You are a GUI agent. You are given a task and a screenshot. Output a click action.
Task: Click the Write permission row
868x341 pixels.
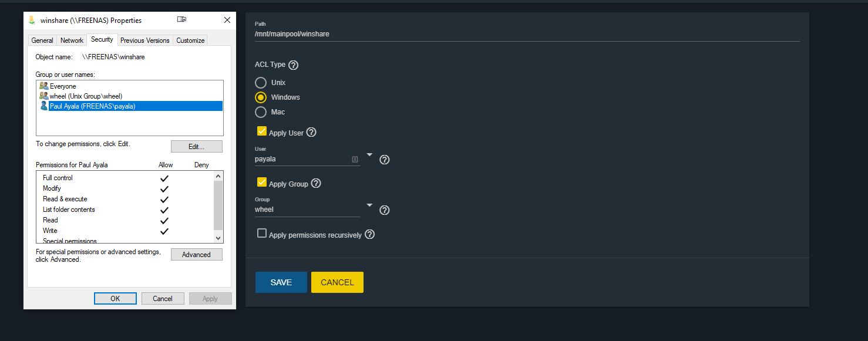pyautogui.click(x=126, y=231)
